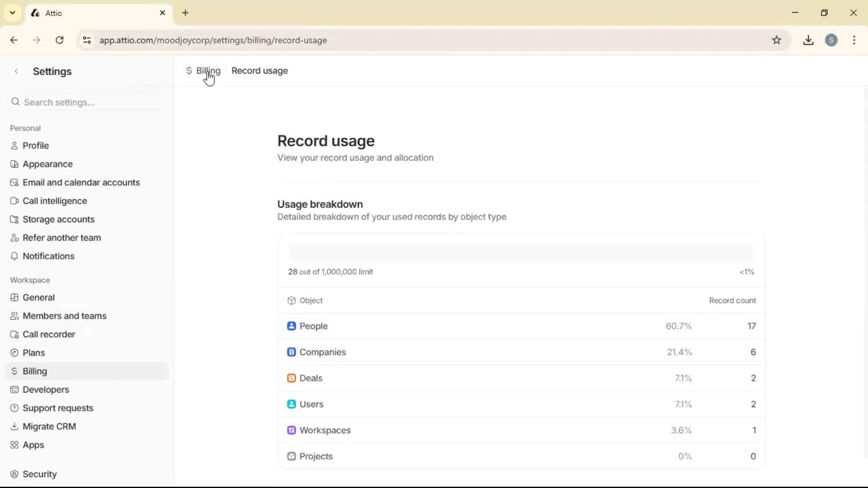Click the Storage accounts icon
This screenshot has height=488, width=868.
pos(15,219)
